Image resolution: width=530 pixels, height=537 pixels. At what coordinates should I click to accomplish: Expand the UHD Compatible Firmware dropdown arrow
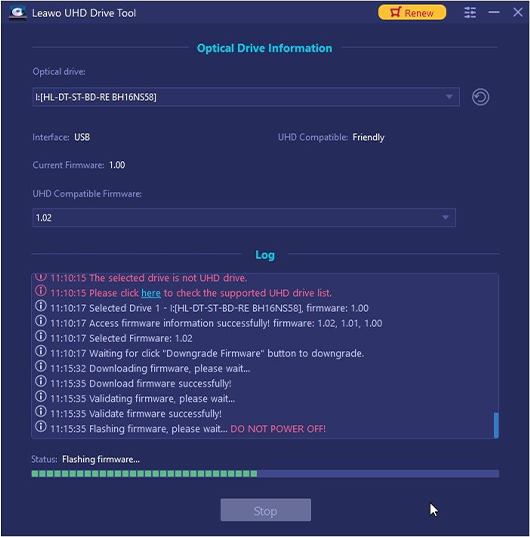pos(445,217)
